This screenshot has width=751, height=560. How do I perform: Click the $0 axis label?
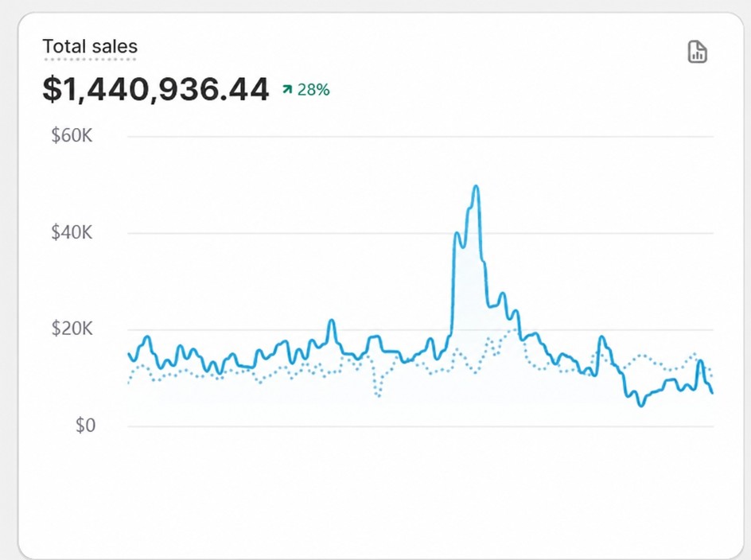point(85,426)
